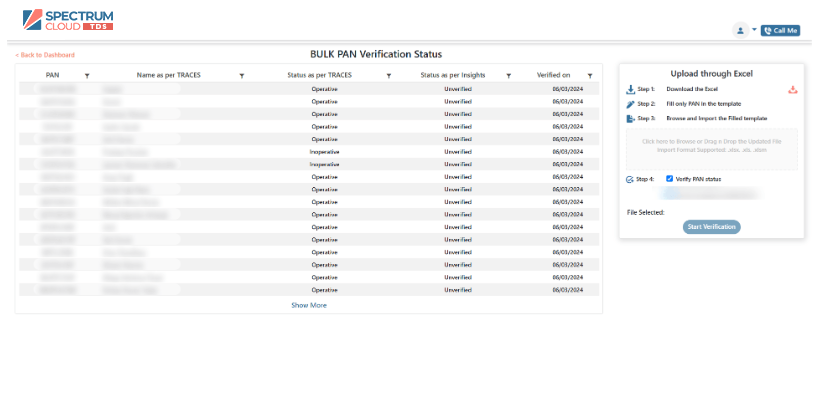The width and height of the screenshot is (828, 414).
Task: Click the red Excel download icon
Action: click(793, 89)
